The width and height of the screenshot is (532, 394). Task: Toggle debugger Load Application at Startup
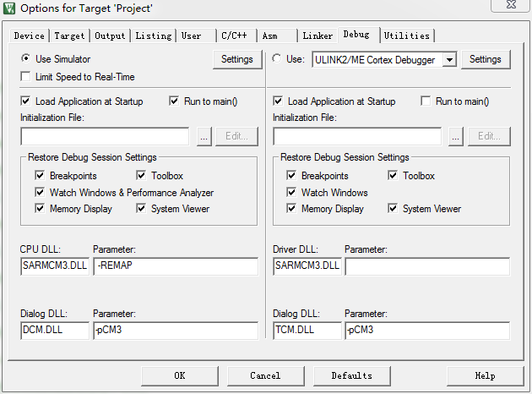click(x=278, y=101)
